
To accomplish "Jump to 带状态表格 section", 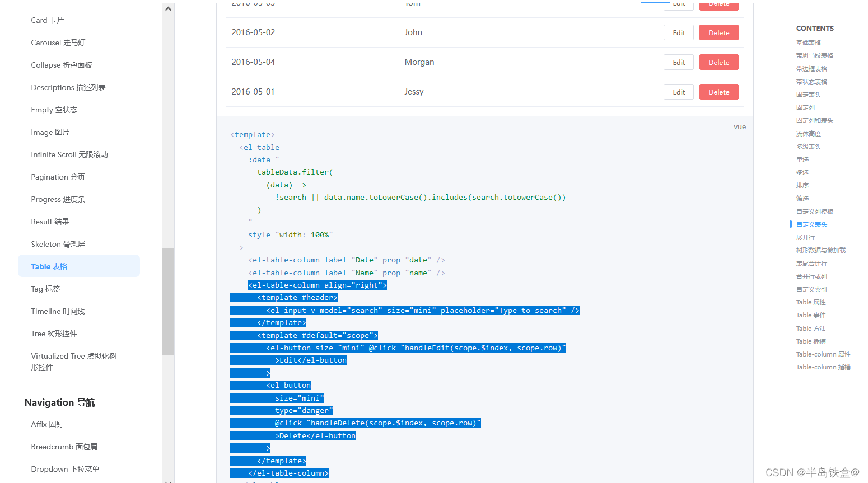I will 811,82.
